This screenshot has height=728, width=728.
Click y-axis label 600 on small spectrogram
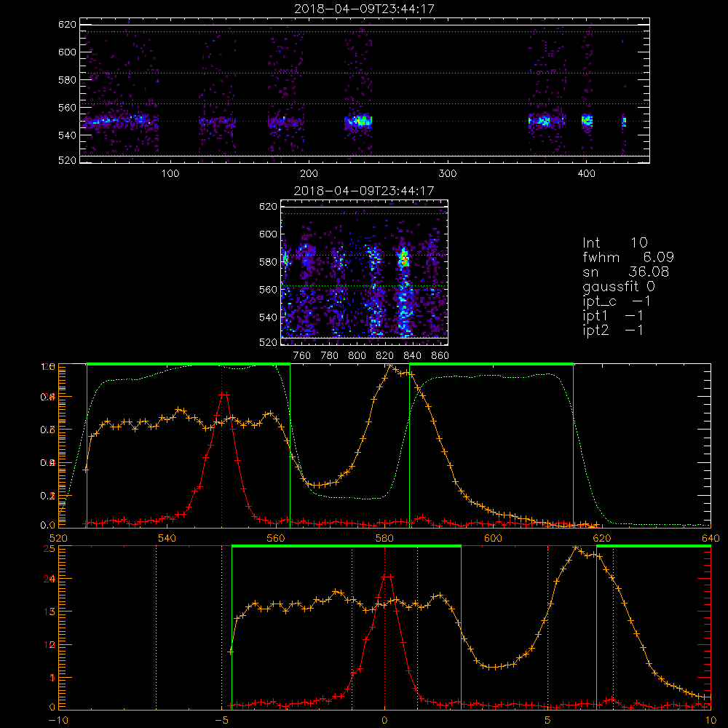pyautogui.click(x=269, y=234)
